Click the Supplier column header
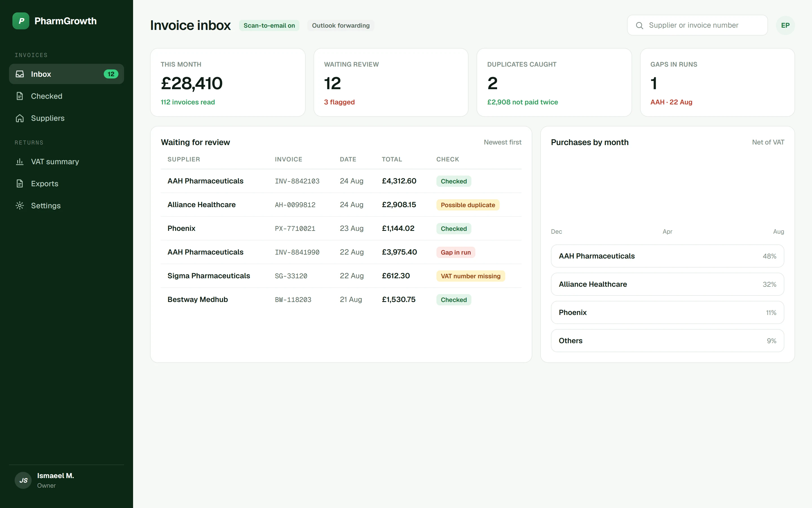The height and width of the screenshot is (508, 812). click(x=184, y=159)
